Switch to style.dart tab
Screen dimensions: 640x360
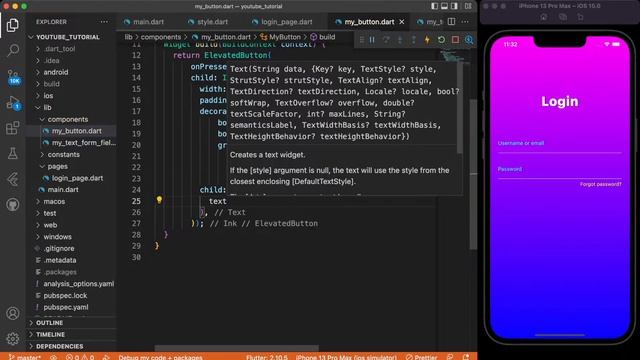[208, 22]
